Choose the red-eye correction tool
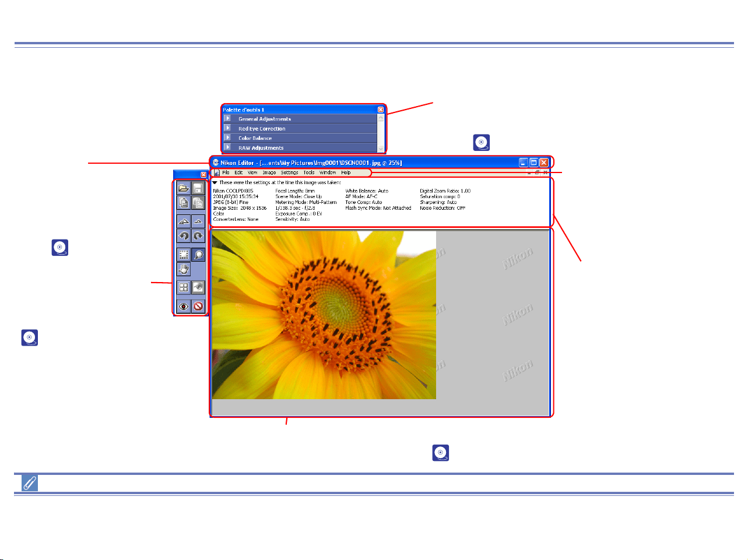The image size is (748, 560). click(x=184, y=306)
